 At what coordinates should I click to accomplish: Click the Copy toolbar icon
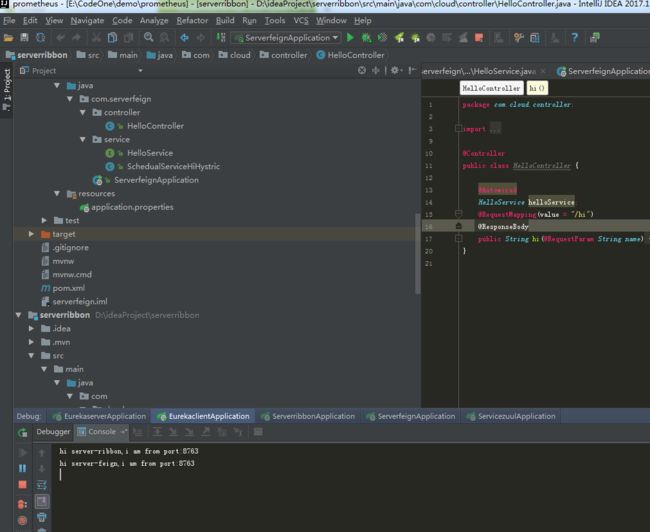click(x=112, y=38)
